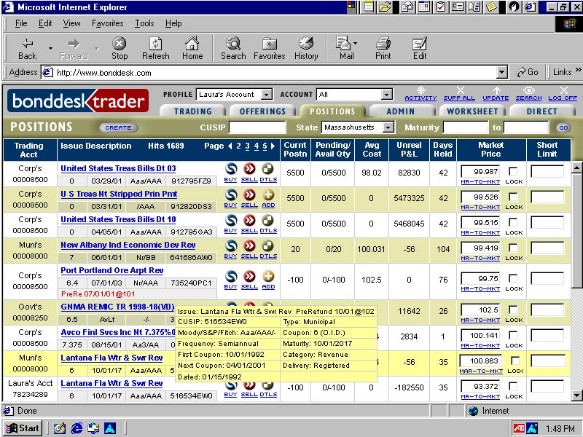Click the Update icon in the header
The image size is (583, 437).
pos(496,94)
